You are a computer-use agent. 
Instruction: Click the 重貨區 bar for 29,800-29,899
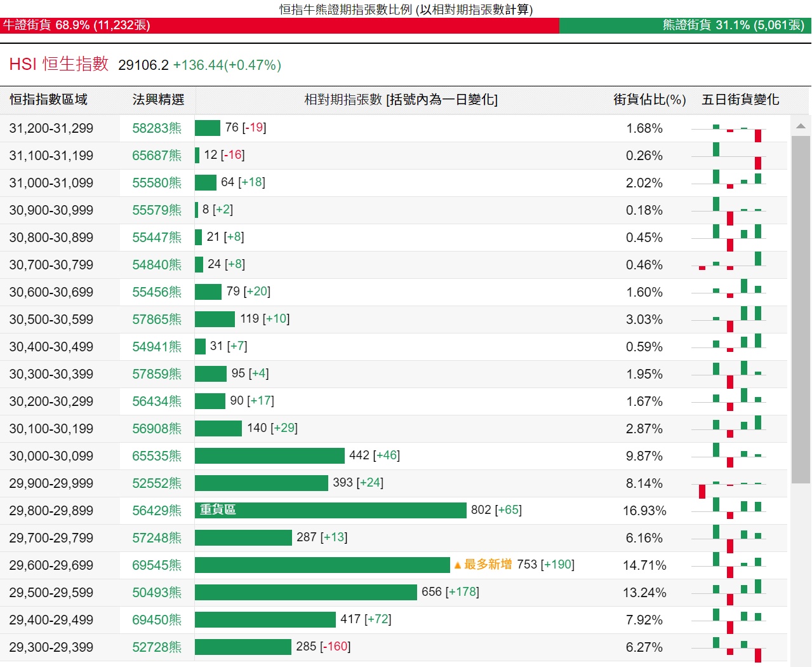click(x=330, y=510)
